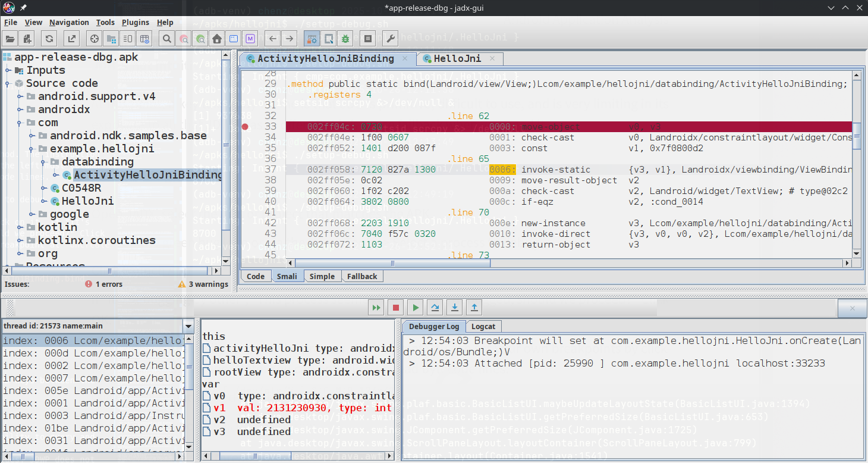This screenshot has width=868, height=463.
Task: Go to main activity via home icon
Action: click(217, 39)
